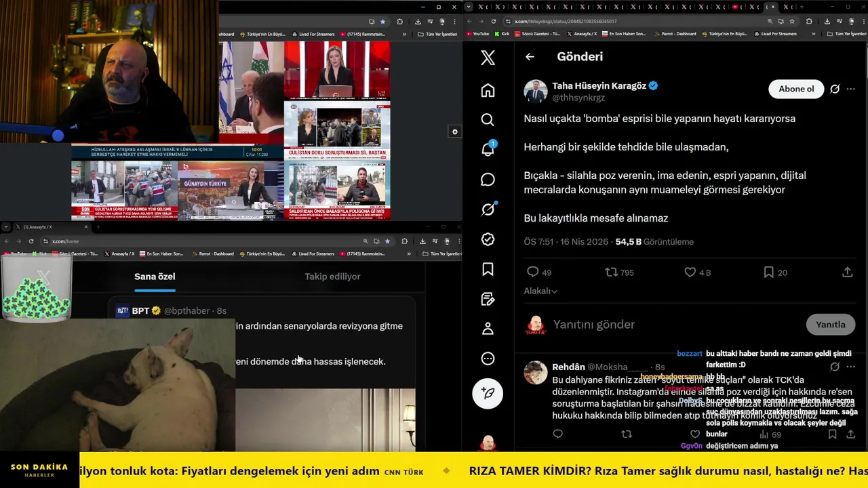The width and height of the screenshot is (868, 488).
Task: Open tab search dropdown arrow in right window
Action: coord(469,7)
